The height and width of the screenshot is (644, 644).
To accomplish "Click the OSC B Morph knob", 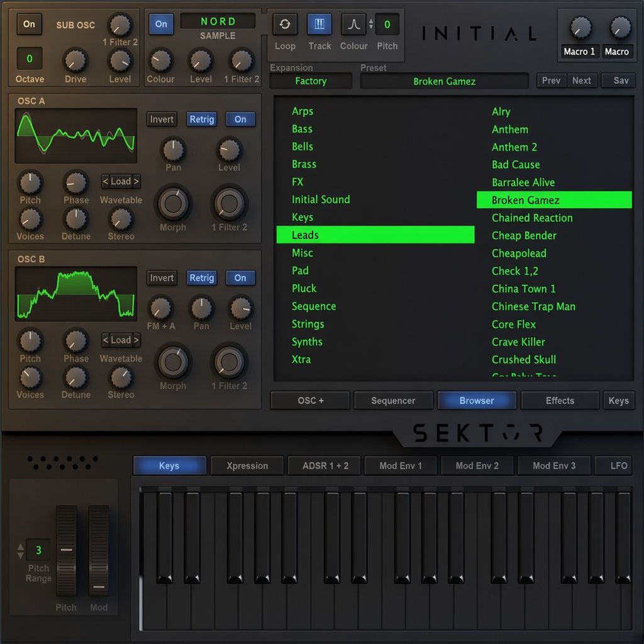I will [173, 362].
